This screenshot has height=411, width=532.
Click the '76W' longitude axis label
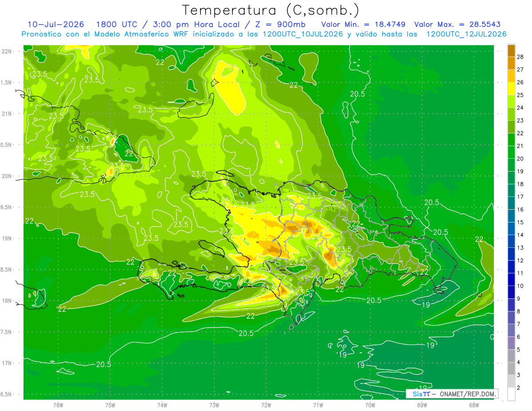58,405
